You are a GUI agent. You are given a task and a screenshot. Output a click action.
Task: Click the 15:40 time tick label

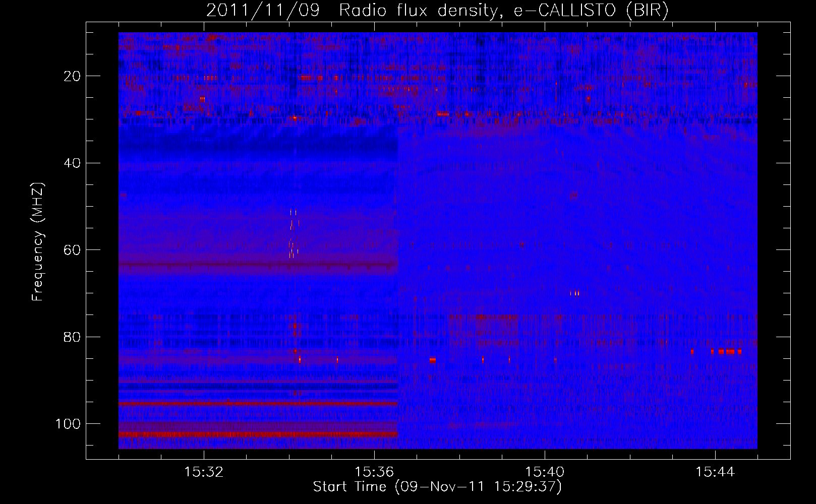545,472
